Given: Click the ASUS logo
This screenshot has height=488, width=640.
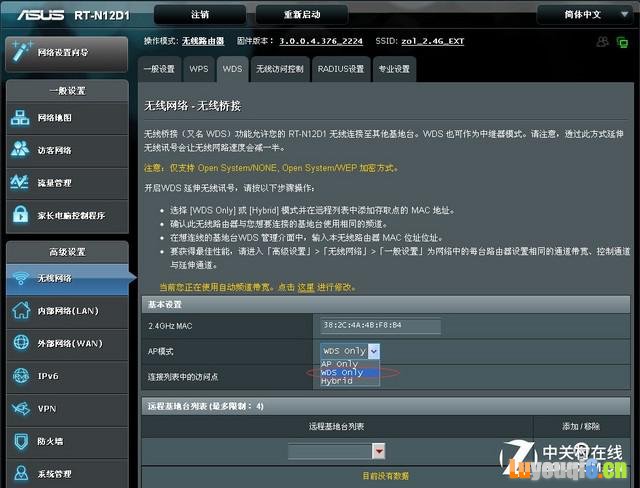Looking at the screenshot, I should pyautogui.click(x=40, y=15).
